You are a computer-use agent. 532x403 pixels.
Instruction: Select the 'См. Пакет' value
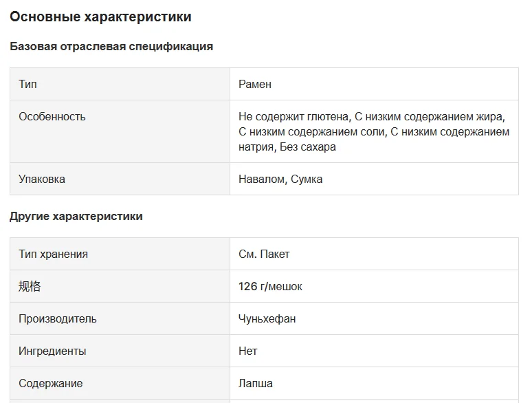(264, 254)
